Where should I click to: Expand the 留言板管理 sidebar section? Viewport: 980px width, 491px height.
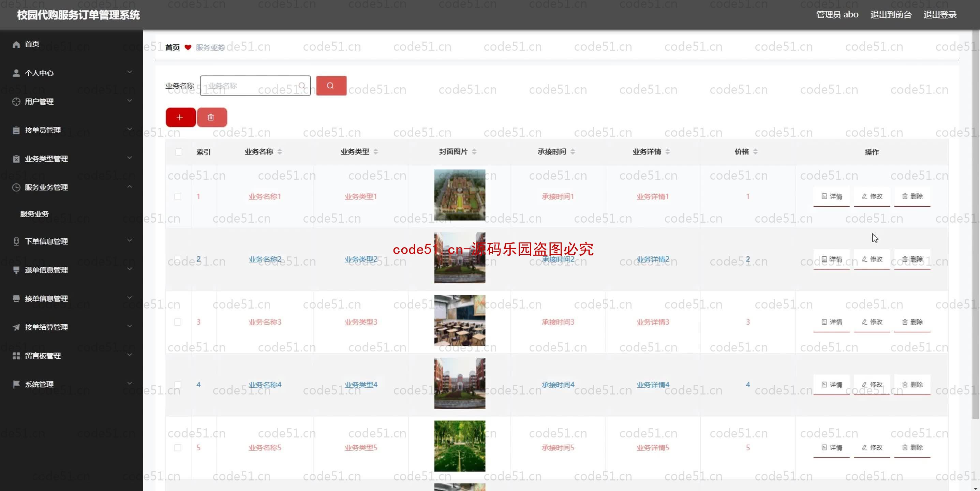pos(71,355)
